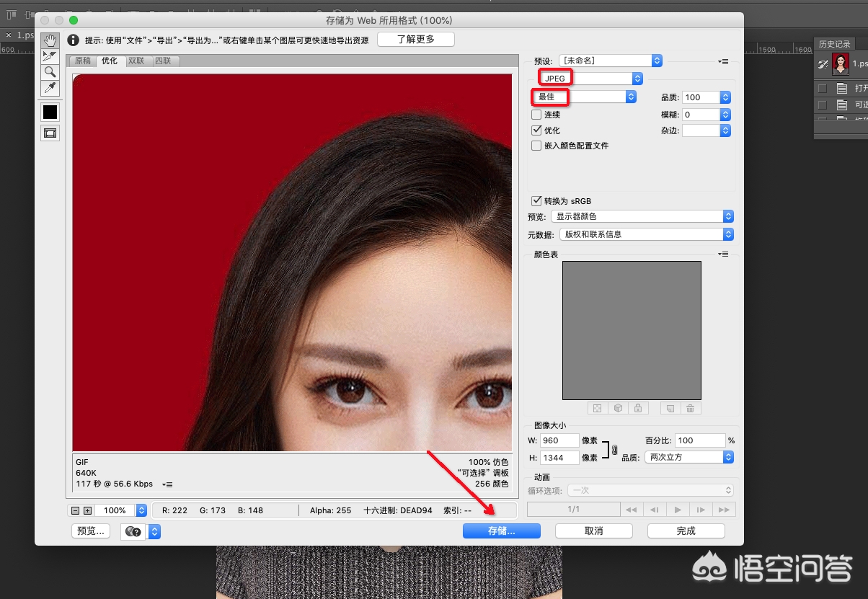Toggle history state checkbox for 打开
Viewport: 868px width, 599px height.
tap(822, 89)
